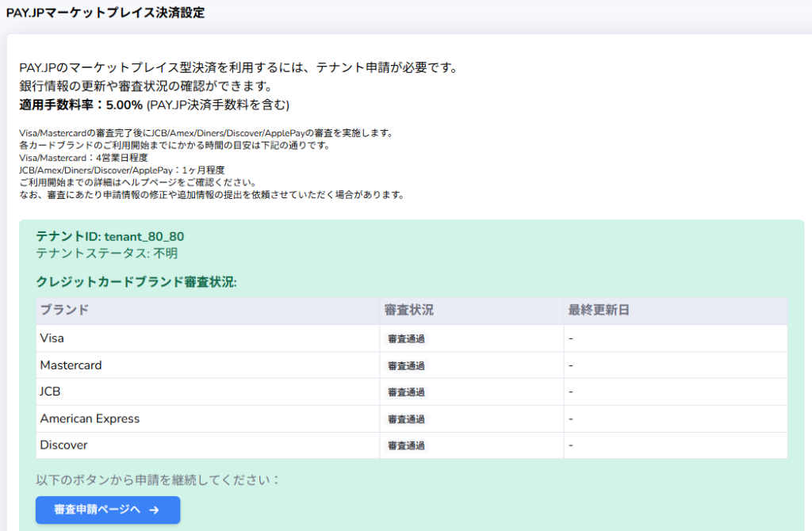
Task: Select the JCB brand row name
Action: (50, 392)
